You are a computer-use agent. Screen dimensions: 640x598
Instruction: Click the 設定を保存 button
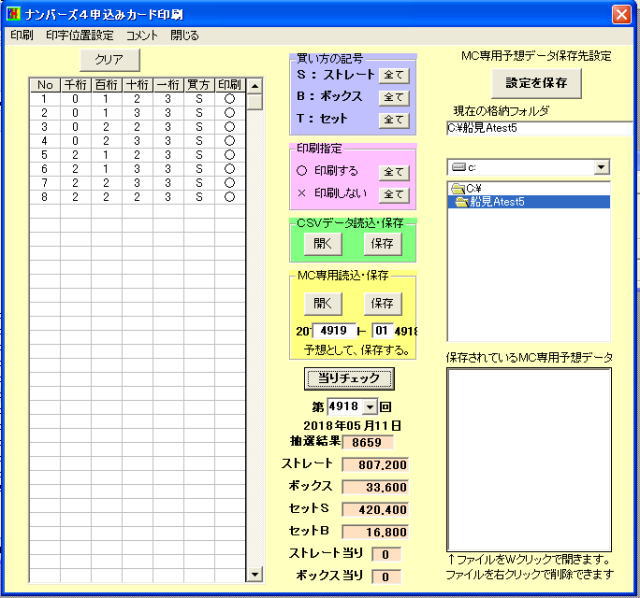coord(536,84)
